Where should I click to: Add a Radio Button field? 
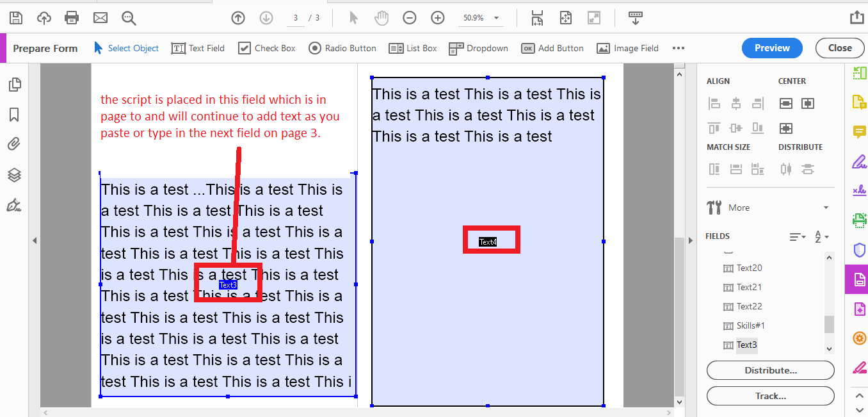coord(342,47)
